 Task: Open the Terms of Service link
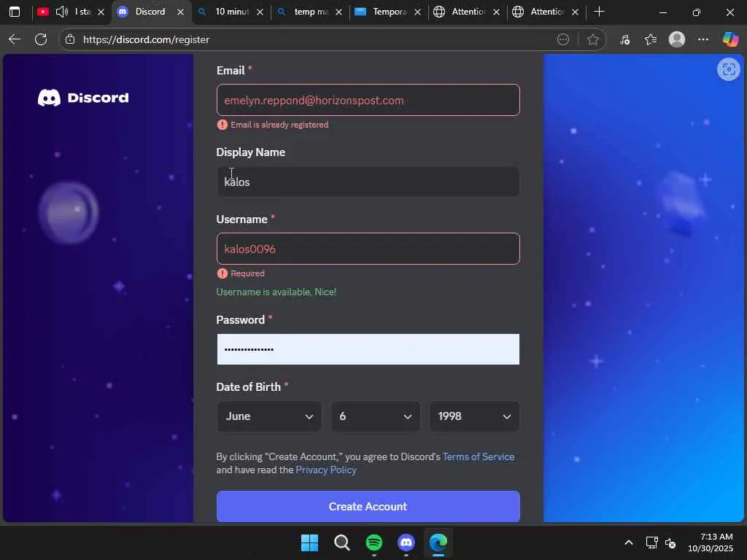pyautogui.click(x=479, y=456)
